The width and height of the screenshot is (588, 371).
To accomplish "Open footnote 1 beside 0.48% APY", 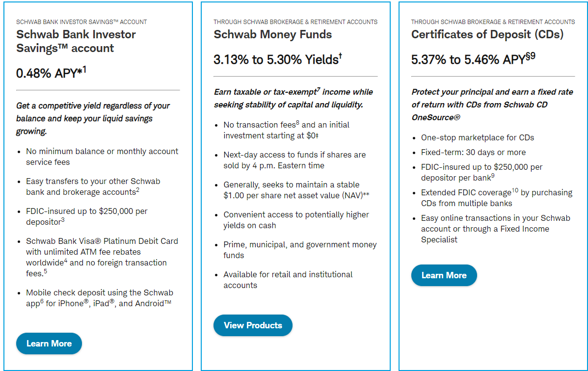I will point(84,70).
